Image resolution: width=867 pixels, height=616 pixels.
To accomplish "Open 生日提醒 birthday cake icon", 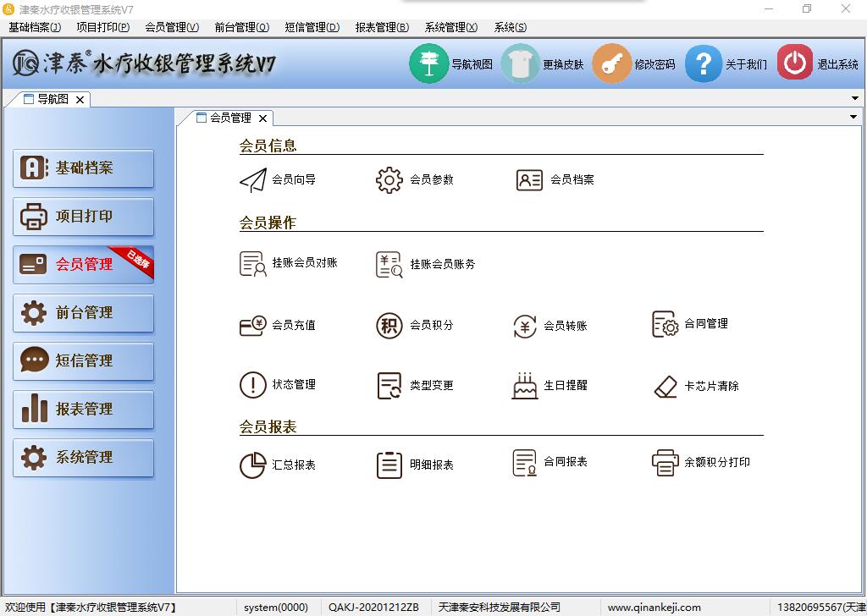I will 525,386.
